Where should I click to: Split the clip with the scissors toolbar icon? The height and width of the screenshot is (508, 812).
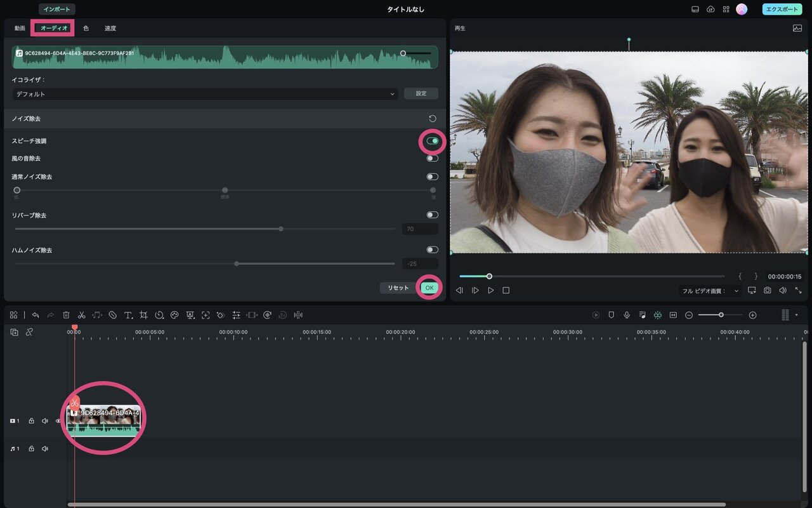[82, 315]
